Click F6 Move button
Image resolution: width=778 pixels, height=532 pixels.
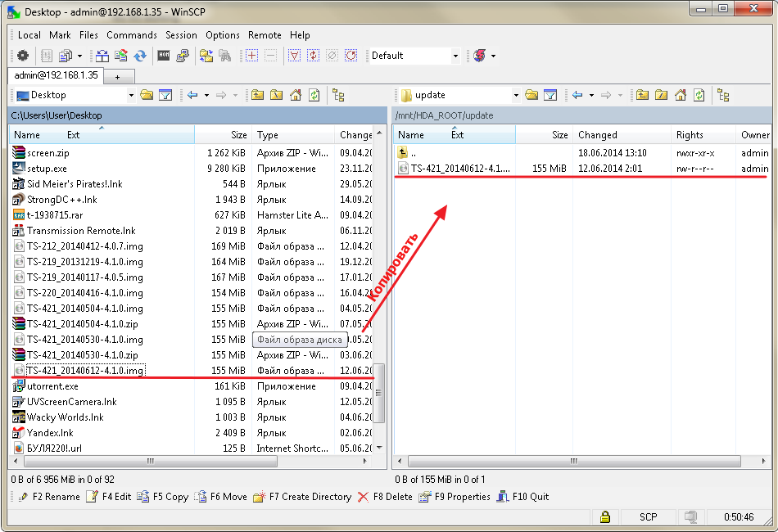coord(220,497)
